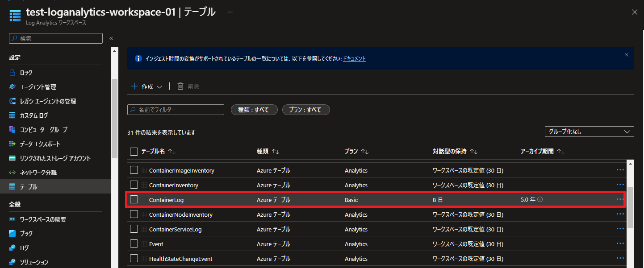
Task: Open the ellipsis menu for ContainerImageInventory
Action: [620, 170]
